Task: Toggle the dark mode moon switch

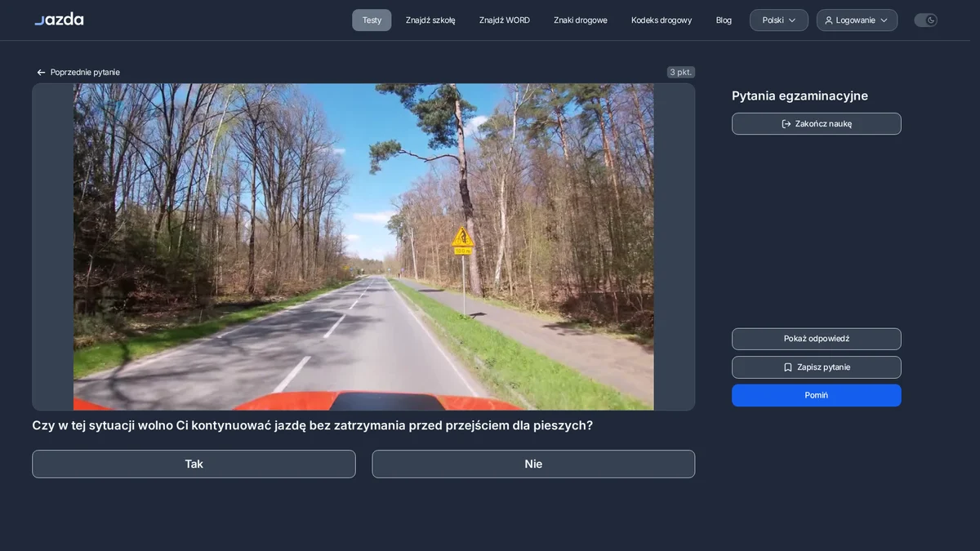Action: click(x=925, y=20)
